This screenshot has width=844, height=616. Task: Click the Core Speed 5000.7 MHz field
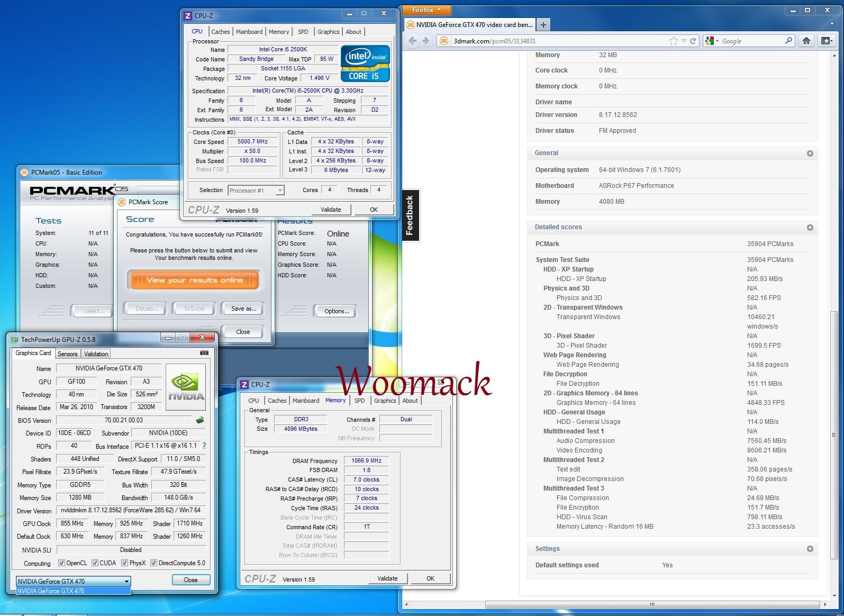pyautogui.click(x=253, y=142)
